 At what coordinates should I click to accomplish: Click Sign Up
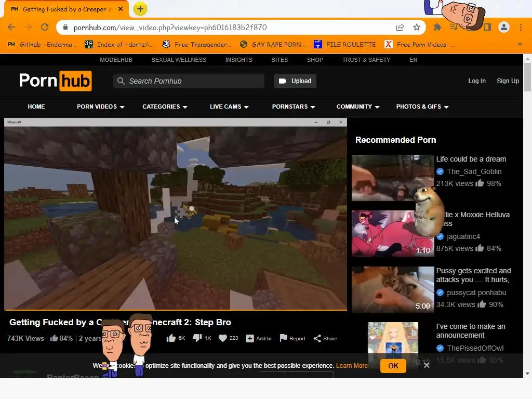pyautogui.click(x=508, y=81)
